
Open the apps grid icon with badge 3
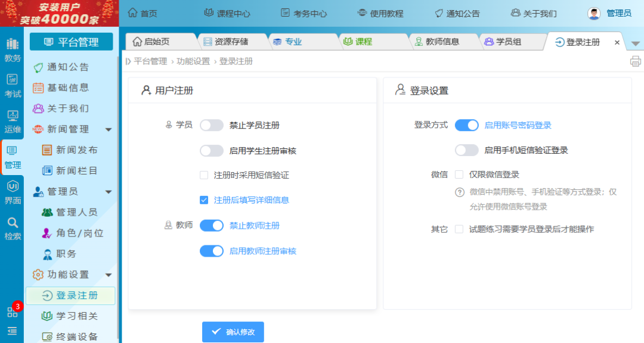coord(13,312)
